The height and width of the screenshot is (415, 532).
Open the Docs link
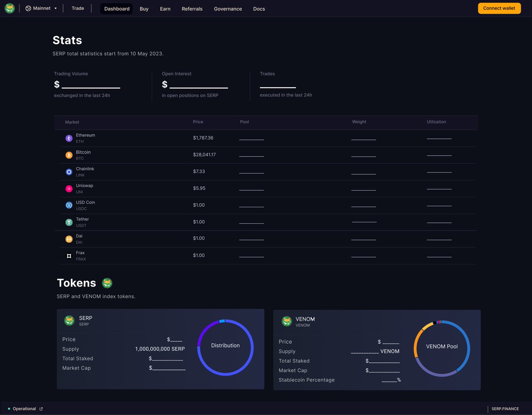pyautogui.click(x=259, y=9)
